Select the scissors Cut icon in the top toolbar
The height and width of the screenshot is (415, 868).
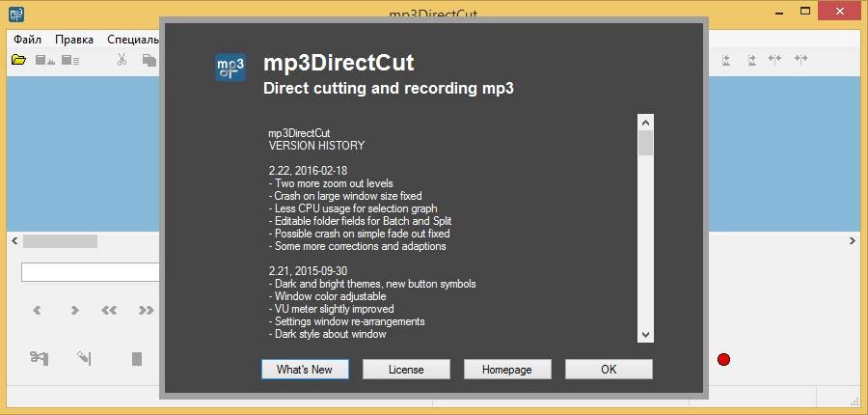tap(122, 60)
